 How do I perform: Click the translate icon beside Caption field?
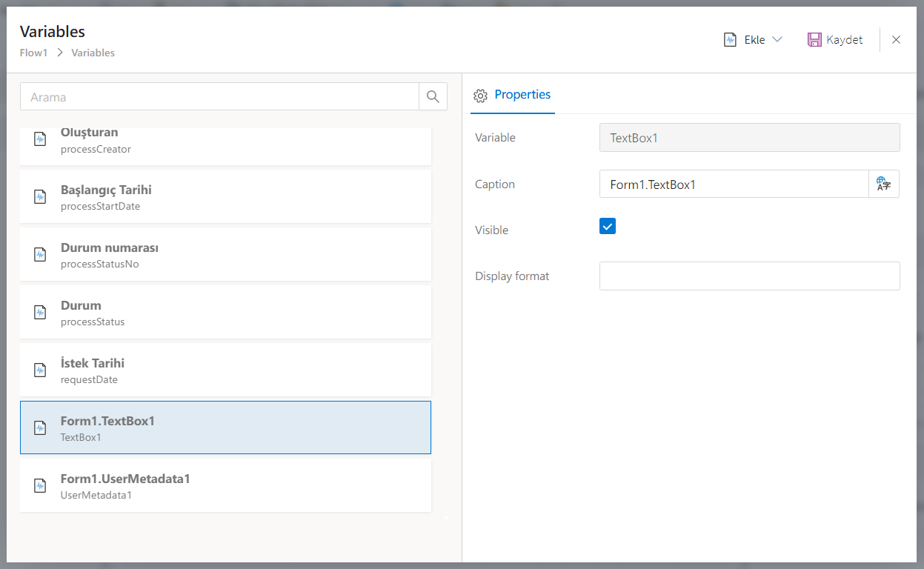(883, 184)
